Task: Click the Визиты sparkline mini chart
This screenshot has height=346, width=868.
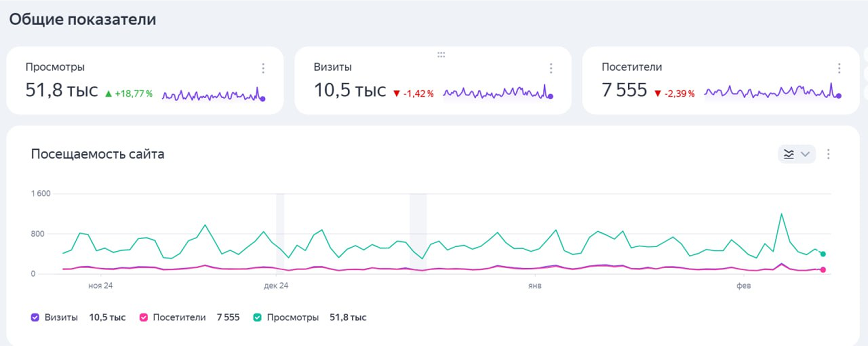Action: pos(498,93)
